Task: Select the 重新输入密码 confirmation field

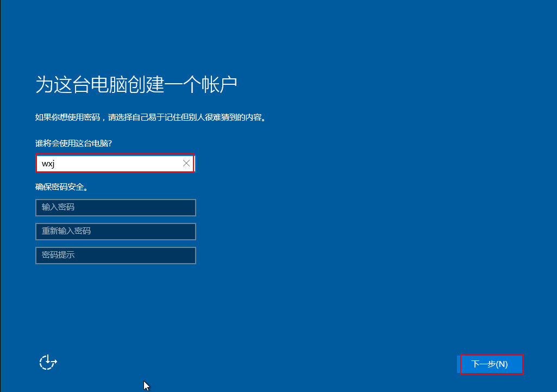Action: pyautogui.click(x=115, y=232)
